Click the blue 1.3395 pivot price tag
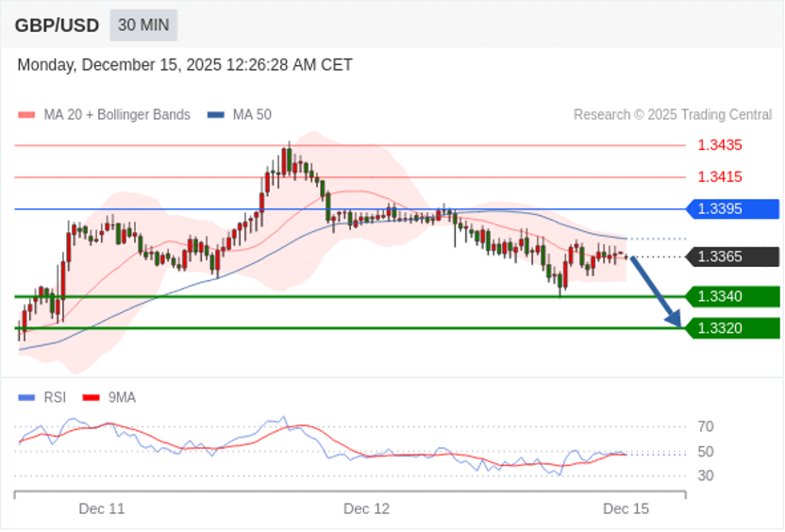Screen dimensions: 785x532 pyautogui.click(x=733, y=208)
